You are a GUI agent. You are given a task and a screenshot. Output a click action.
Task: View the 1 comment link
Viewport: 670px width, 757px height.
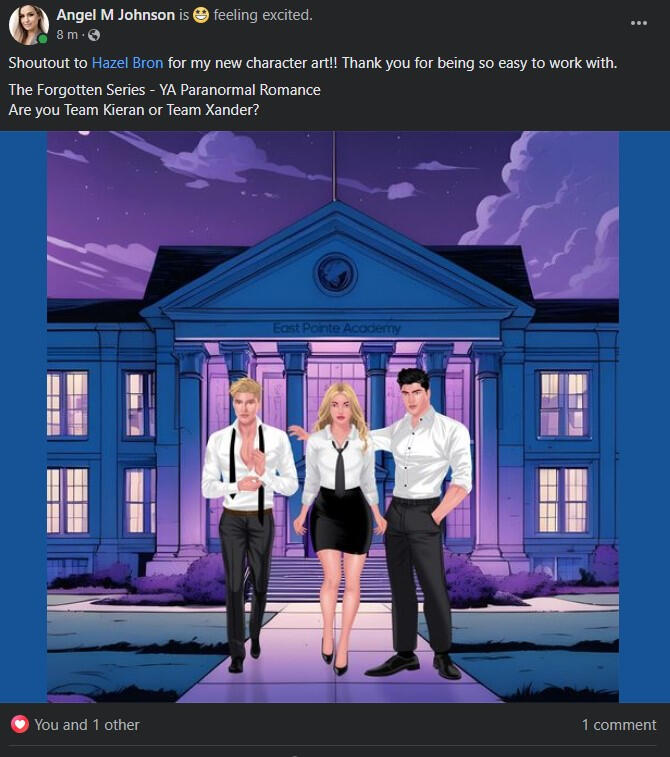point(619,725)
